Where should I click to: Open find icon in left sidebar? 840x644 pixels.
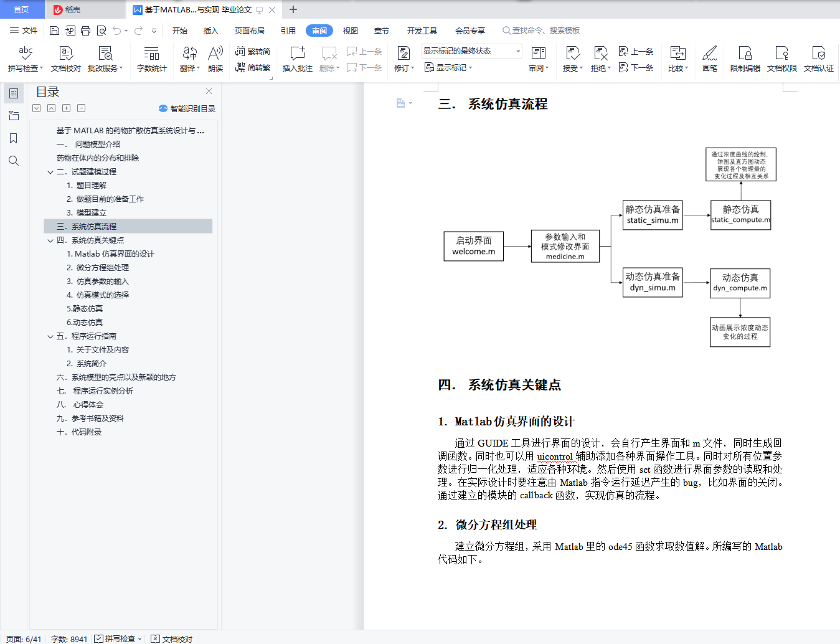[14, 161]
